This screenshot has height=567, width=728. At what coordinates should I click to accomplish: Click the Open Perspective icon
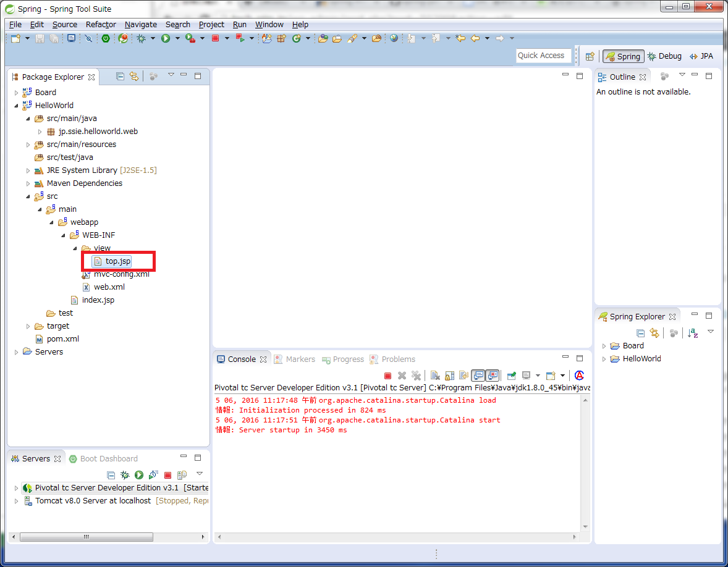(590, 56)
